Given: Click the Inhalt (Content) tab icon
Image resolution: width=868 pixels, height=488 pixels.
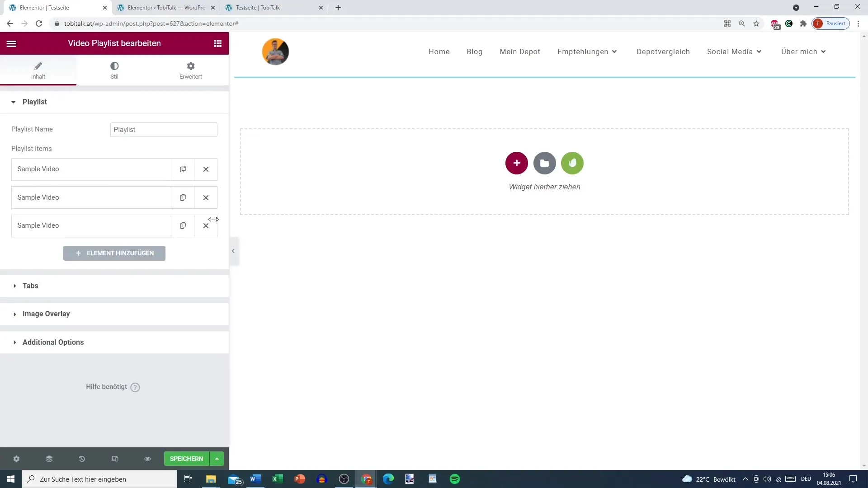Looking at the screenshot, I should coord(38,66).
